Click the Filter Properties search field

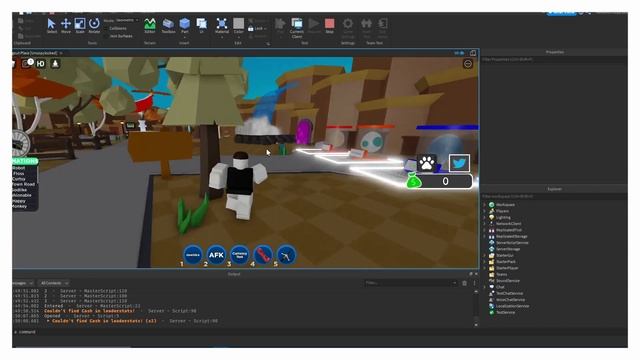click(553, 59)
